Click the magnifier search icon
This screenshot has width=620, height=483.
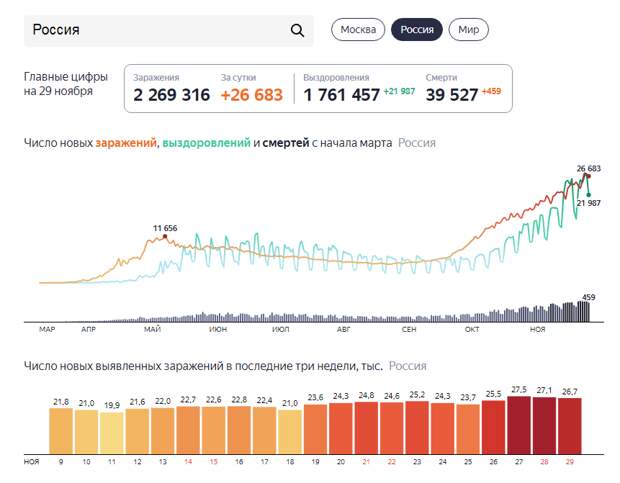[x=297, y=30]
